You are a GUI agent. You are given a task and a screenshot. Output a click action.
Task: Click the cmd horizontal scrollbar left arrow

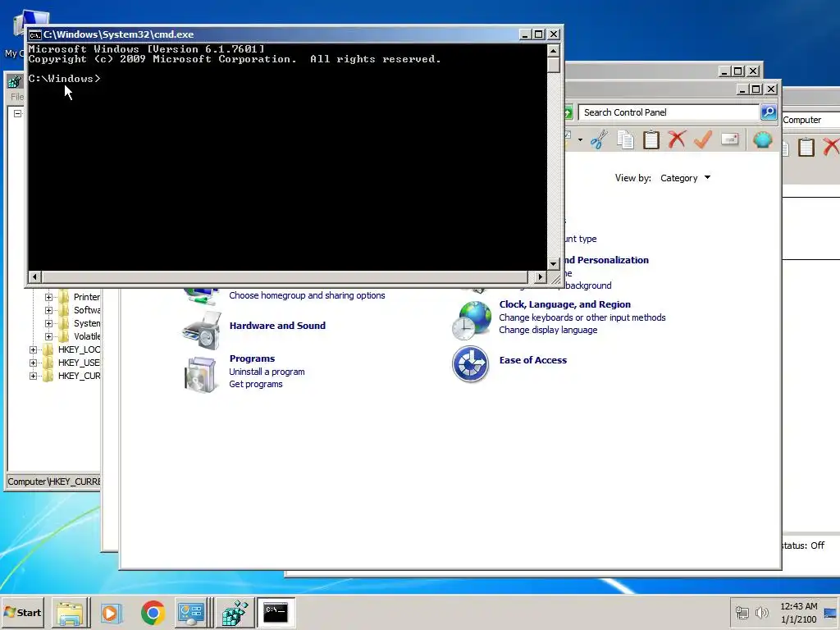click(x=34, y=277)
